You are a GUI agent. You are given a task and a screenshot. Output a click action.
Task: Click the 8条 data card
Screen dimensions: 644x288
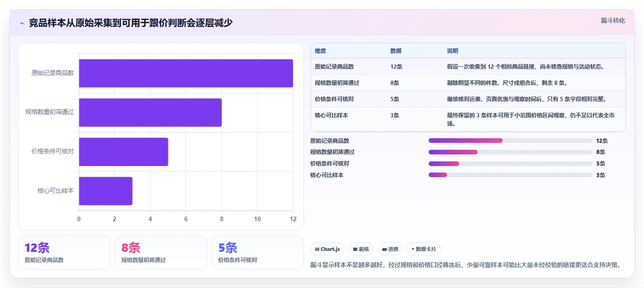click(x=161, y=252)
